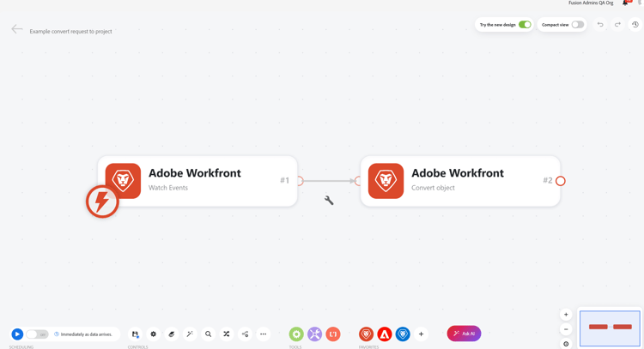Click the Workfront lion icon in module #2

[x=386, y=181]
